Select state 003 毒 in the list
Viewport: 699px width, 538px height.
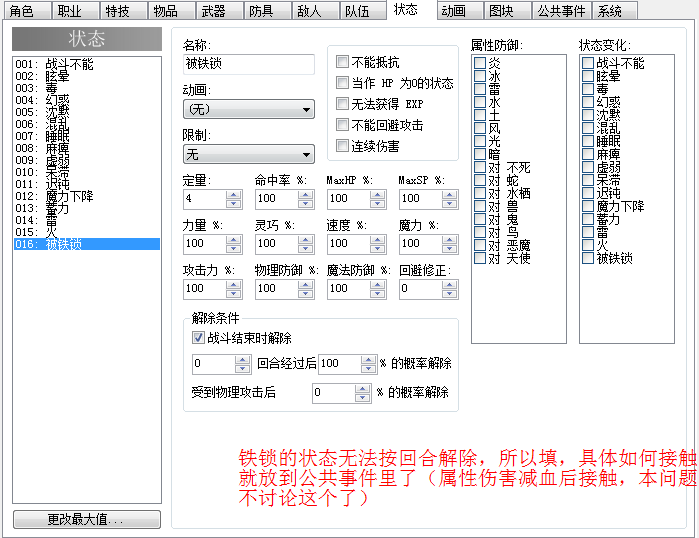[x=86, y=88]
